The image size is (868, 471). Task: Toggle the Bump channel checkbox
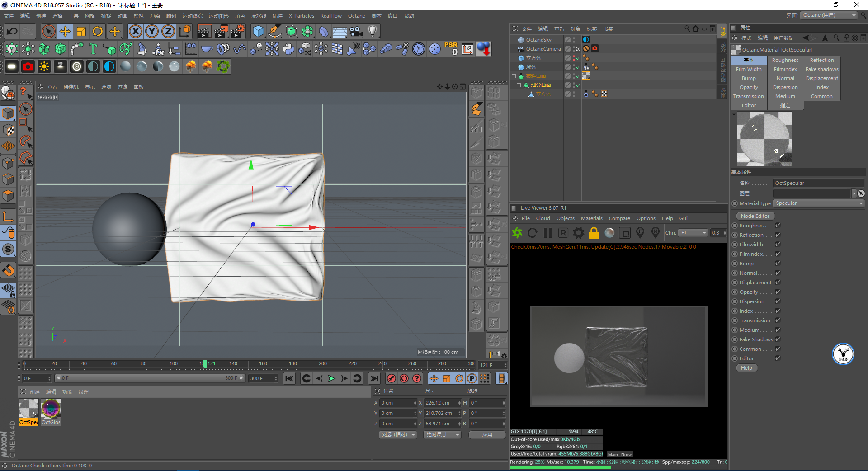[778, 264]
